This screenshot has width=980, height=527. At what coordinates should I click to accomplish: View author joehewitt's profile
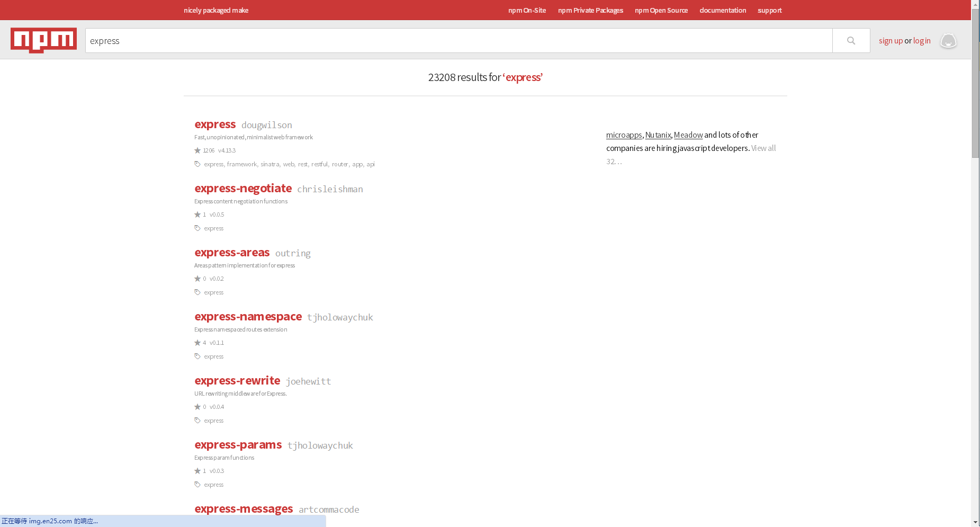click(308, 381)
